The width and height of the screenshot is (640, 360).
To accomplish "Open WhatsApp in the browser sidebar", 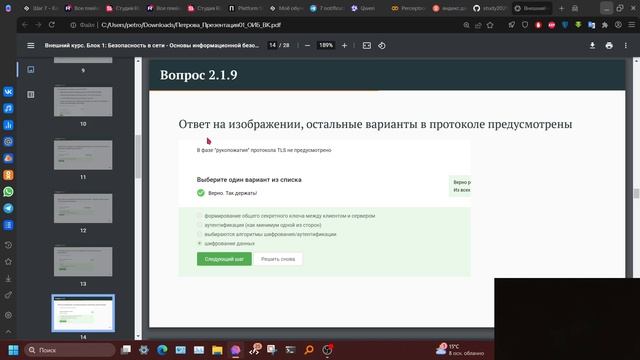I will point(8,191).
